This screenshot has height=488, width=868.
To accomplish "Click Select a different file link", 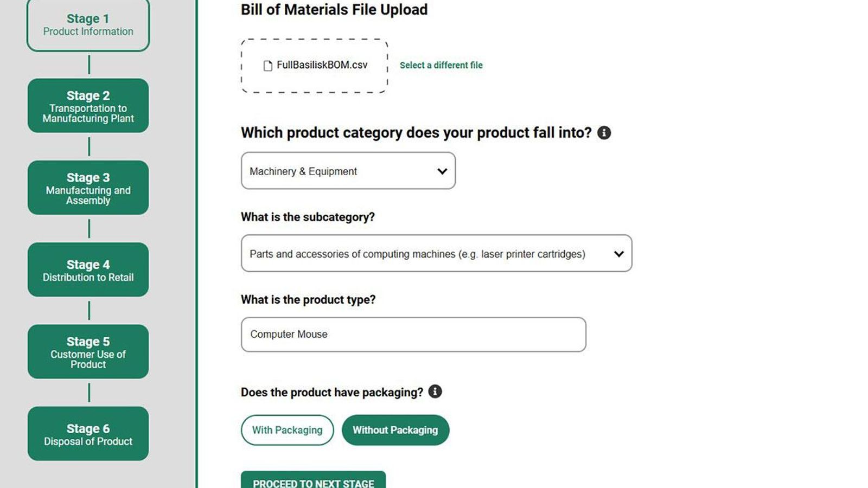I will pyautogui.click(x=441, y=65).
